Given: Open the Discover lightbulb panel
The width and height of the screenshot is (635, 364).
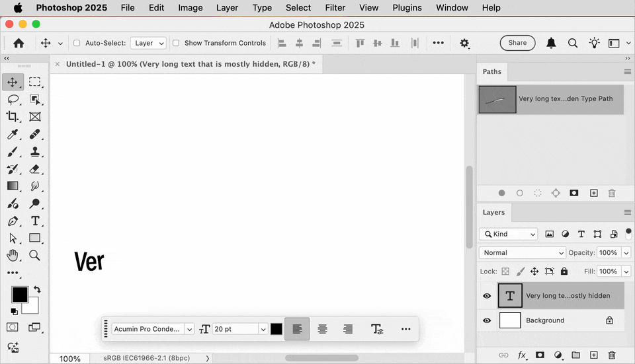Looking at the screenshot, I should point(594,43).
